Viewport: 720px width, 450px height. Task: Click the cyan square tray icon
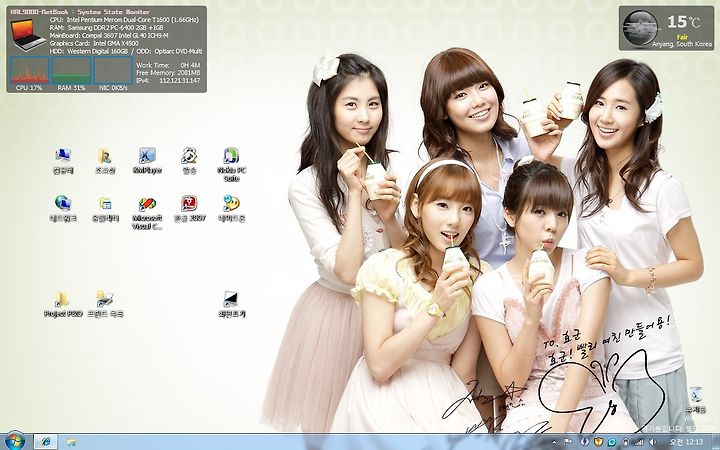tap(612, 442)
